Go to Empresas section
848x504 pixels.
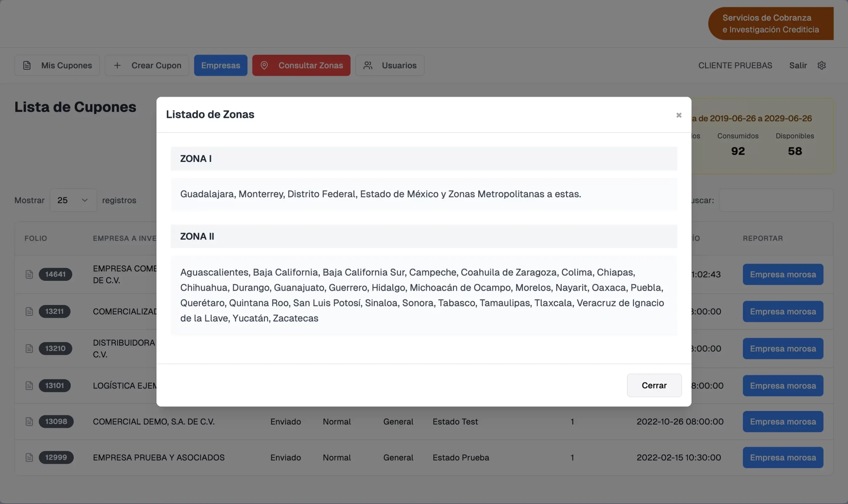pos(221,65)
